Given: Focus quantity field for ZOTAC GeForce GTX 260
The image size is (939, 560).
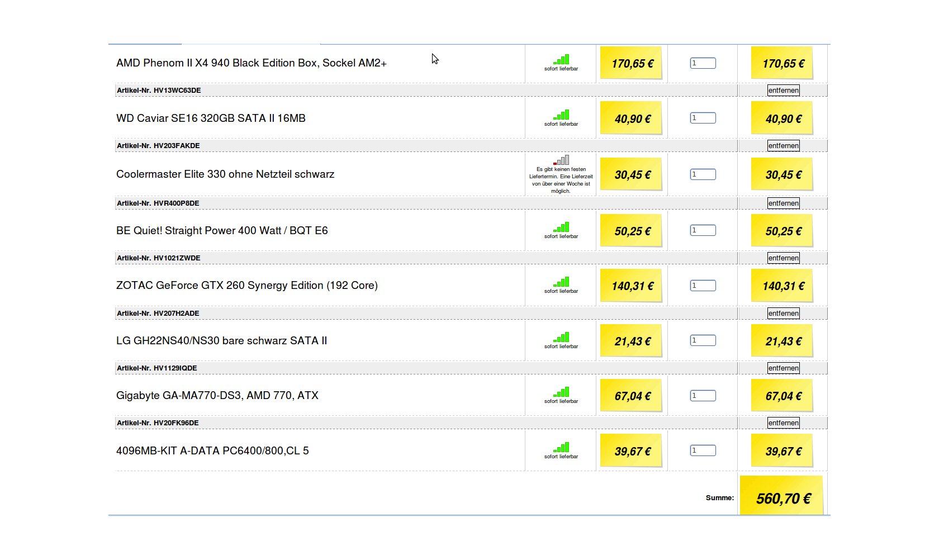Looking at the screenshot, I should 703,286.
